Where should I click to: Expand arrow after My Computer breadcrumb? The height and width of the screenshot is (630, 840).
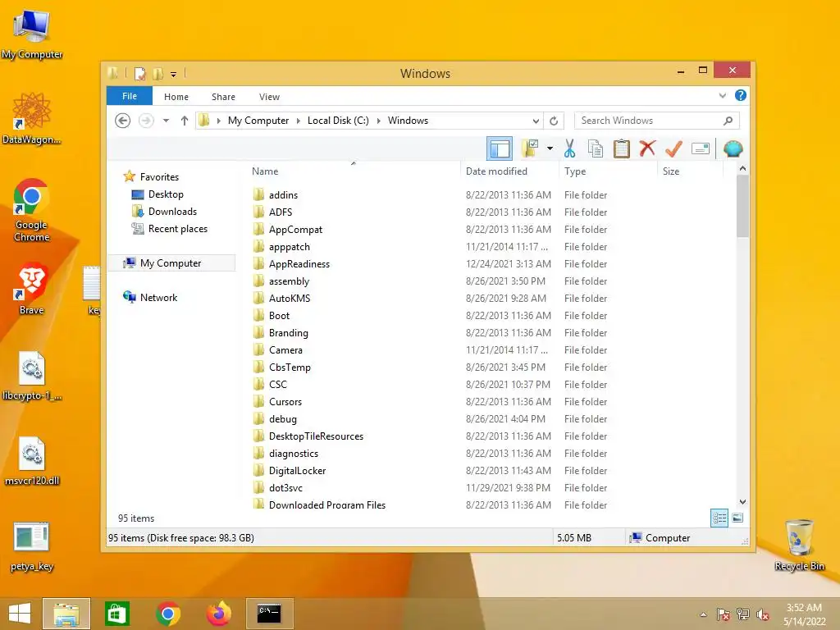[299, 121]
